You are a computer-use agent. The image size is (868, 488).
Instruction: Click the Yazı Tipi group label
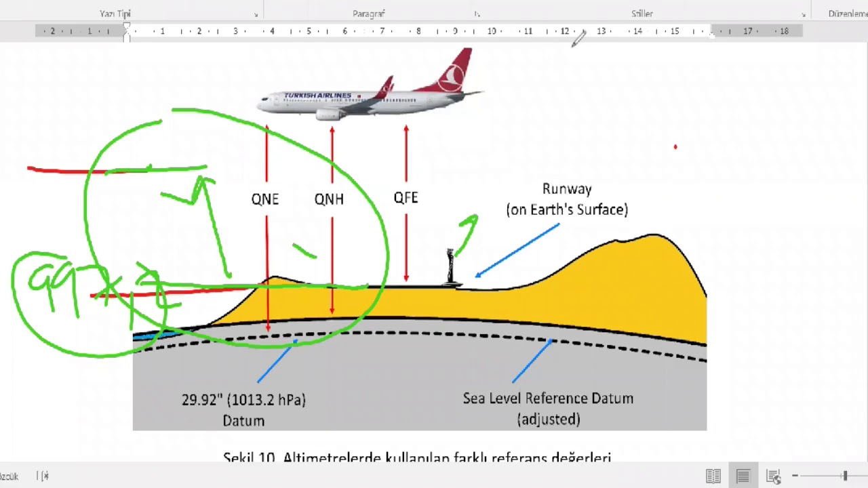pyautogui.click(x=115, y=14)
